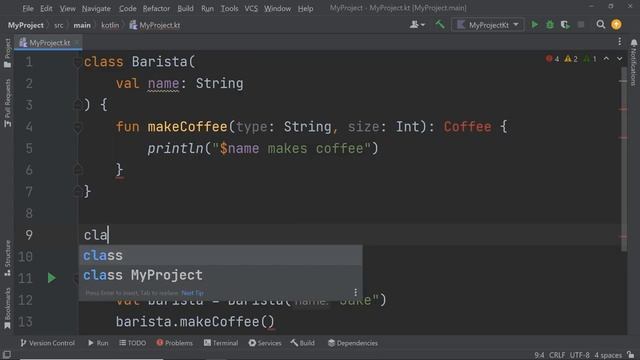The width and height of the screenshot is (640, 360).
Task: Open the Navigate menu
Action: [x=96, y=8]
